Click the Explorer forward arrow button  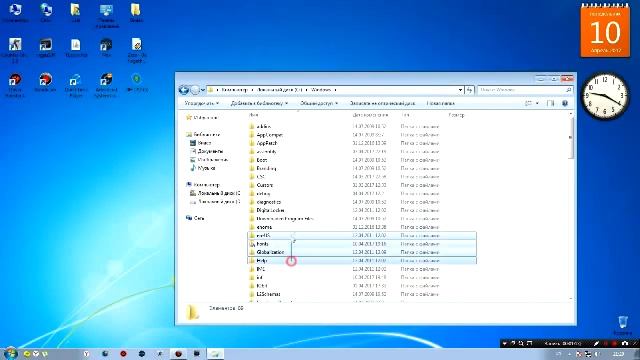(x=195, y=90)
